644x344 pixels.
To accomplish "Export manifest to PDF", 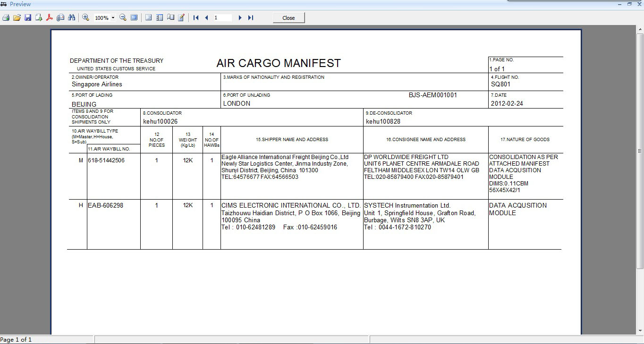I will (49, 17).
